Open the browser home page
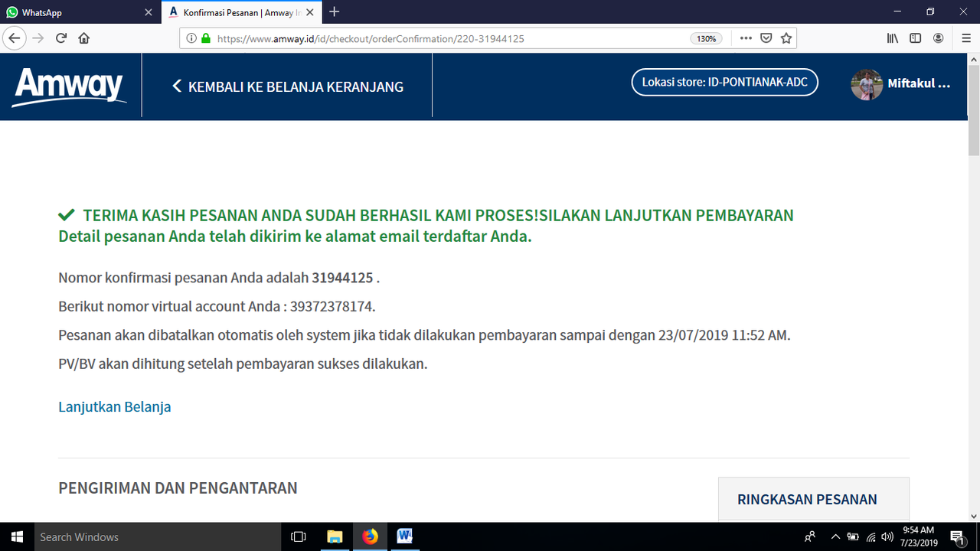 [x=84, y=38]
